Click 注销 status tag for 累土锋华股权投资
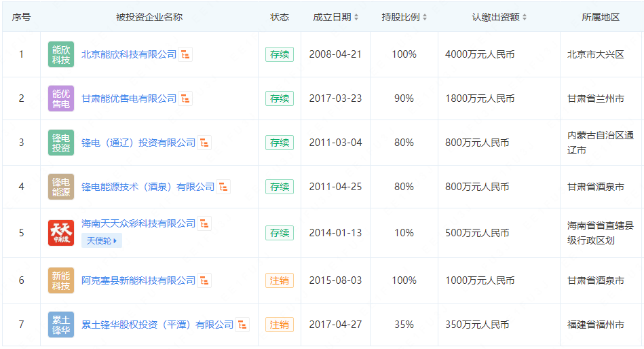This screenshot has width=644, height=349. point(280,325)
